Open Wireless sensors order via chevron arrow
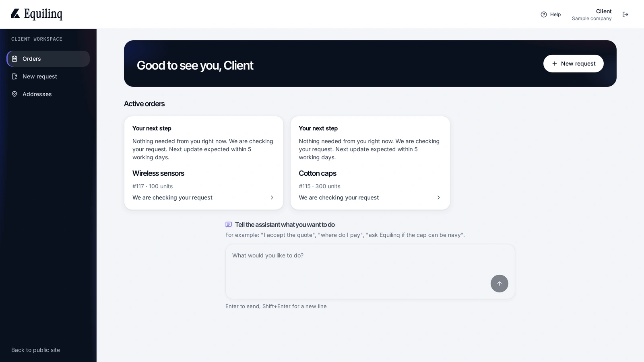The height and width of the screenshot is (362, 644). [272, 197]
